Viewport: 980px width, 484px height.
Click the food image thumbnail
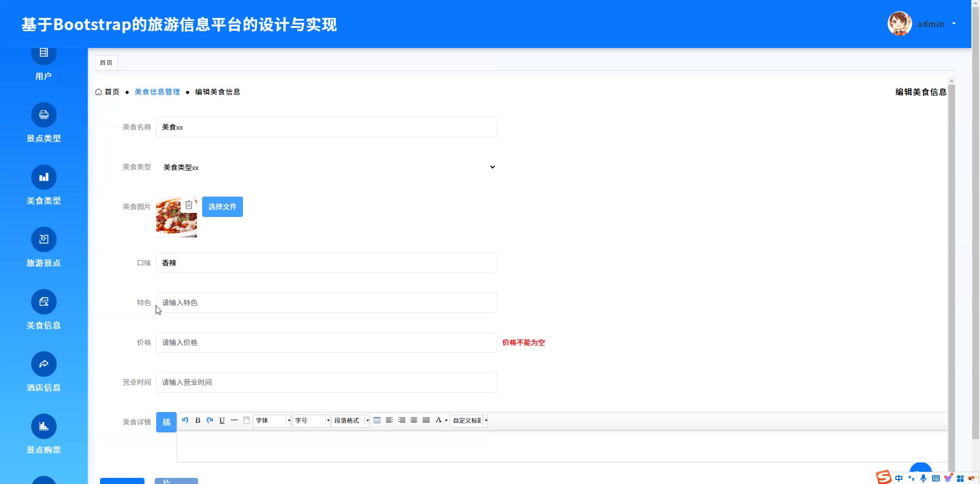pos(177,217)
